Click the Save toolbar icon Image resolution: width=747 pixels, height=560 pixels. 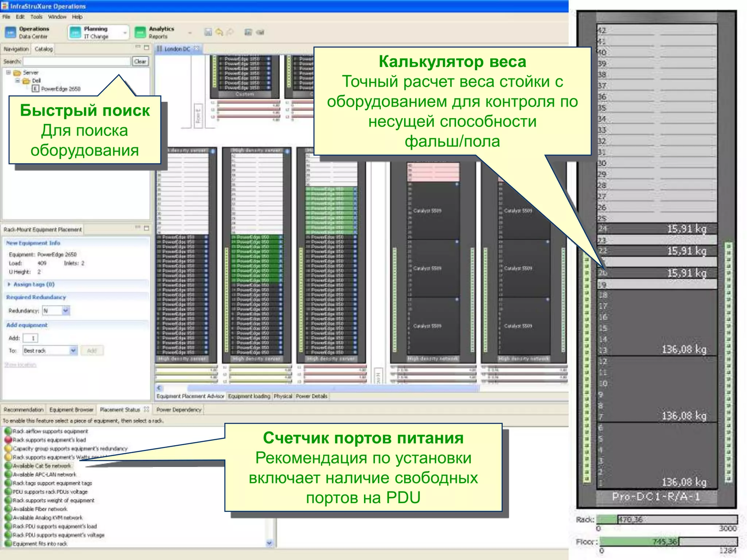(x=208, y=32)
